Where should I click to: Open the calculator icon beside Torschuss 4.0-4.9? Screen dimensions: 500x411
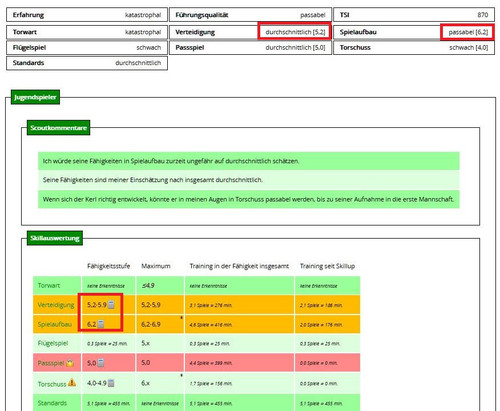coord(111,383)
